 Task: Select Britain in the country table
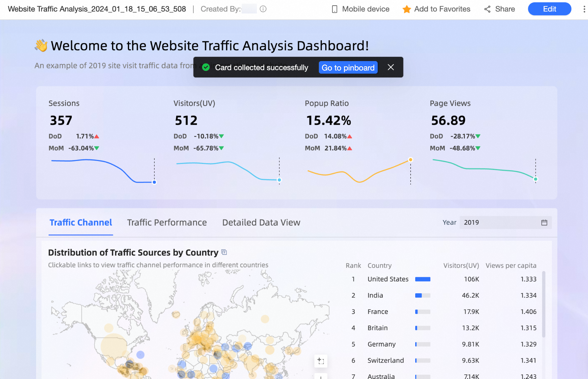coord(377,328)
